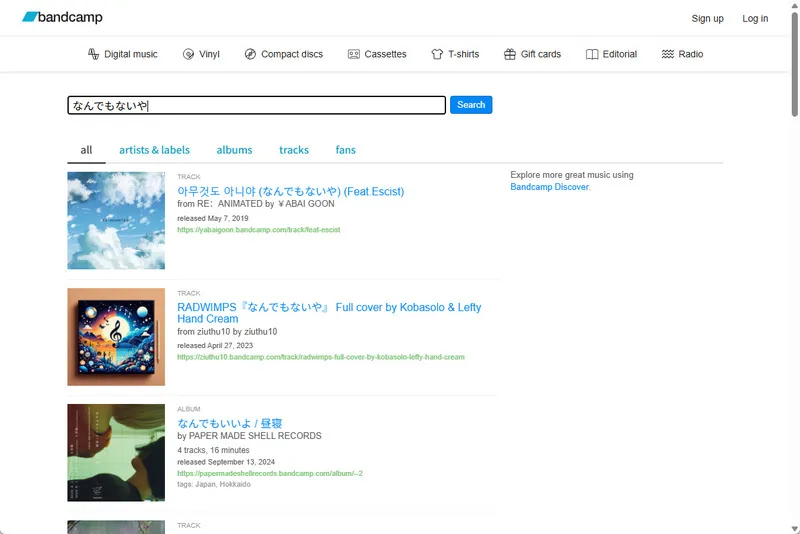
Task: Click the scrollbar down arrow
Action: click(794, 529)
